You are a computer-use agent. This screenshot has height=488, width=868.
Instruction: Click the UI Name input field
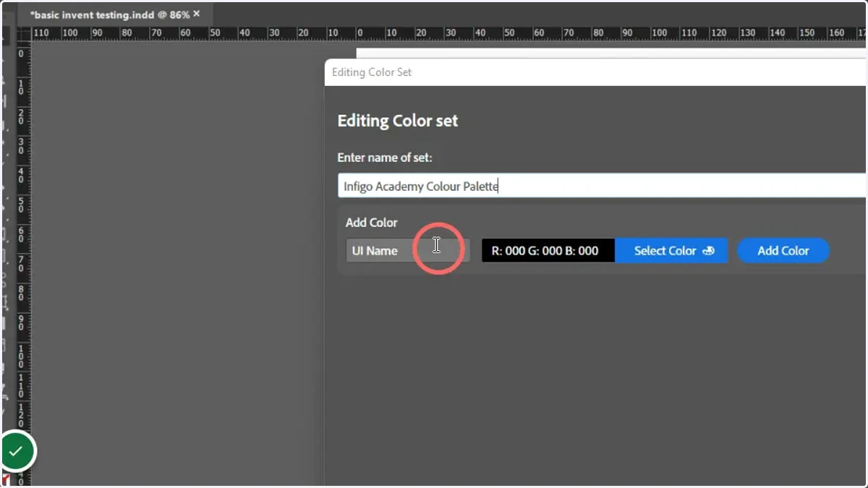[x=407, y=251]
